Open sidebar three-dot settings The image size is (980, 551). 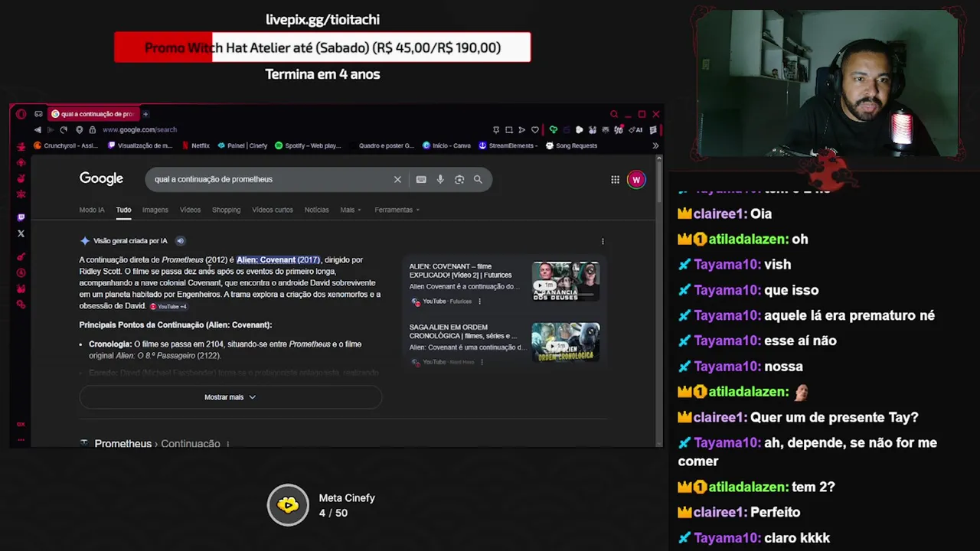(x=21, y=440)
